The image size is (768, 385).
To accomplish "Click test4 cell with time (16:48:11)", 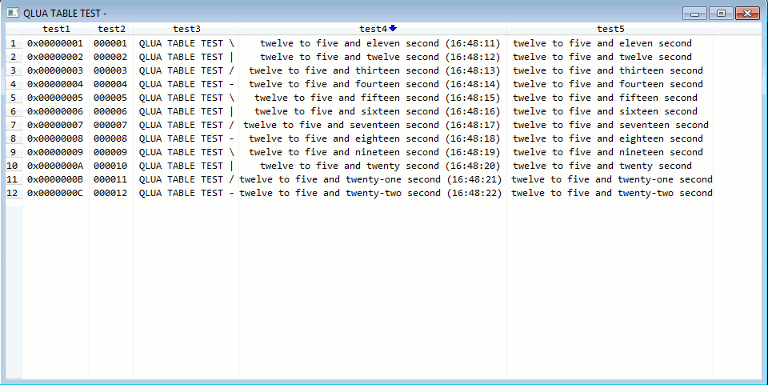I will coord(372,43).
